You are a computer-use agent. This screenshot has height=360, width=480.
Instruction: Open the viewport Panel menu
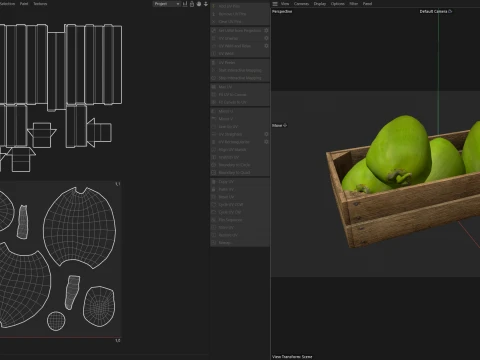tap(367, 4)
